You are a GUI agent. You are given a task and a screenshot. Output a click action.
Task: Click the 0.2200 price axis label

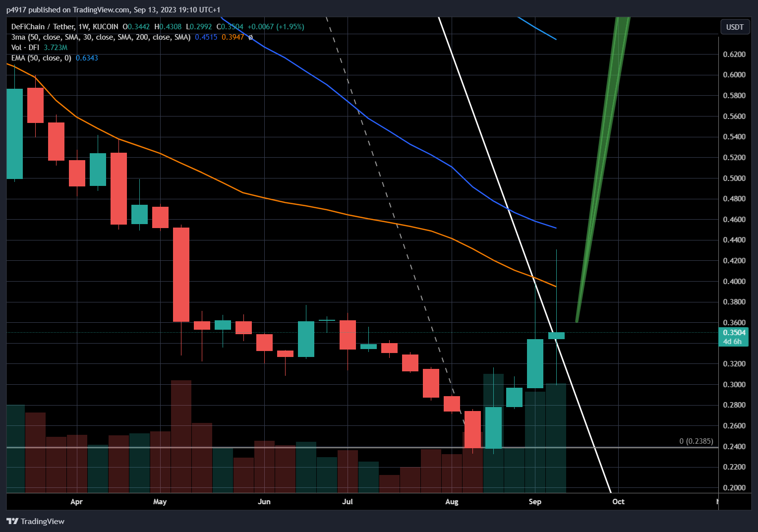tap(734, 467)
